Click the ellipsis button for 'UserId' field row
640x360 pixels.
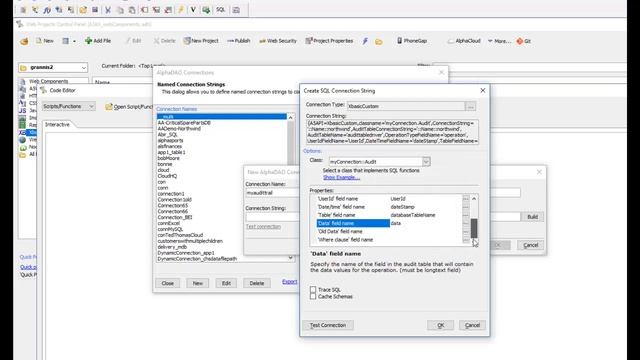pyautogui.click(x=466, y=199)
